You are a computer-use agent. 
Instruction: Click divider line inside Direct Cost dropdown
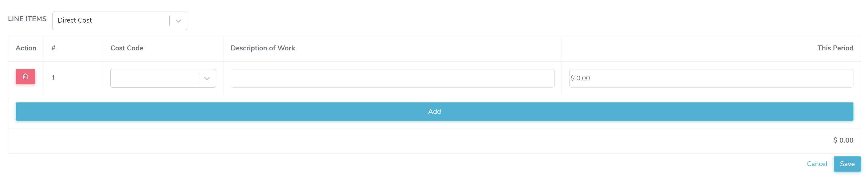(x=169, y=21)
